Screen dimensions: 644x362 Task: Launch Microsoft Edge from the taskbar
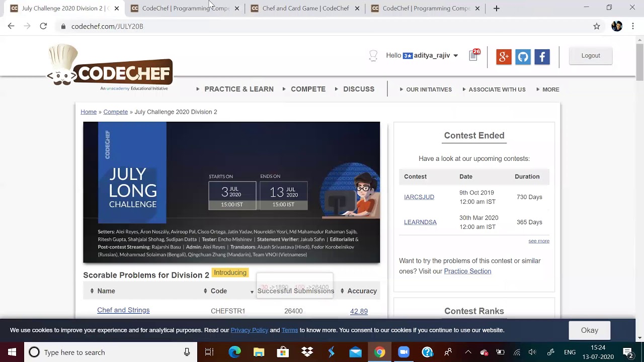point(234,352)
